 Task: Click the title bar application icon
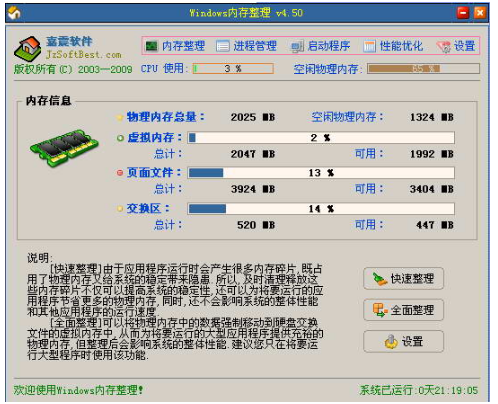(14, 13)
